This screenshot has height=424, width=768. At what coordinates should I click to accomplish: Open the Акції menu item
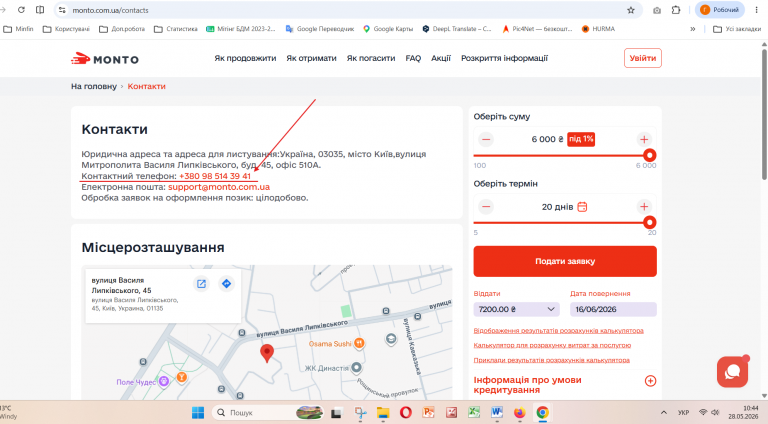pyautogui.click(x=441, y=58)
